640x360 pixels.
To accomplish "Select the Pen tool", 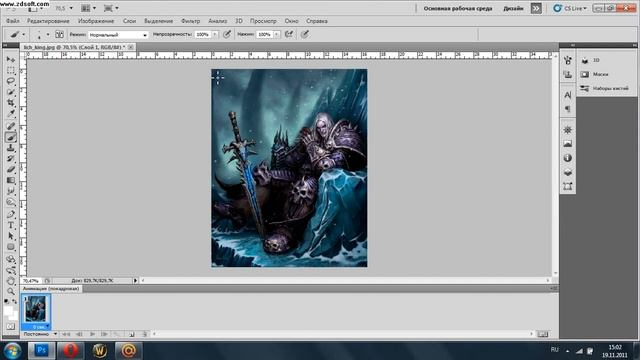I will coord(11,214).
